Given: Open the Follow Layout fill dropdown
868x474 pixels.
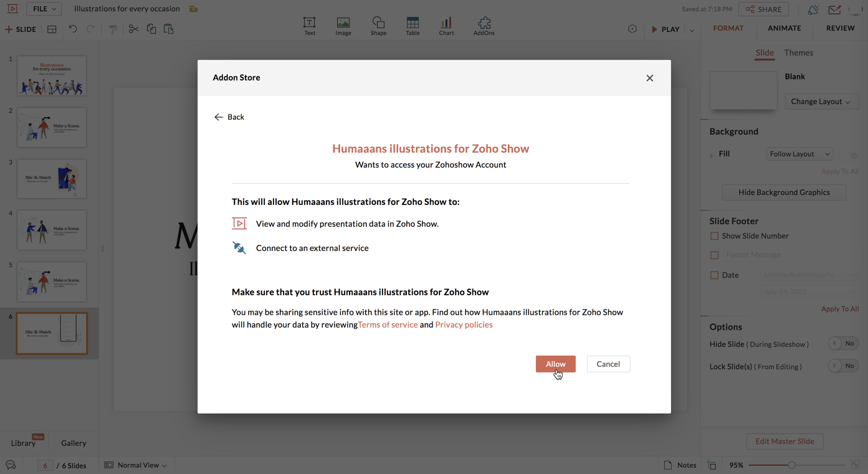Looking at the screenshot, I should [x=799, y=154].
